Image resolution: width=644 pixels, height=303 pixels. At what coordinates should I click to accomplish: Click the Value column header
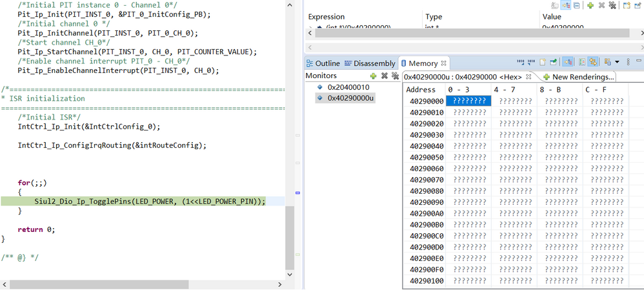coord(552,17)
